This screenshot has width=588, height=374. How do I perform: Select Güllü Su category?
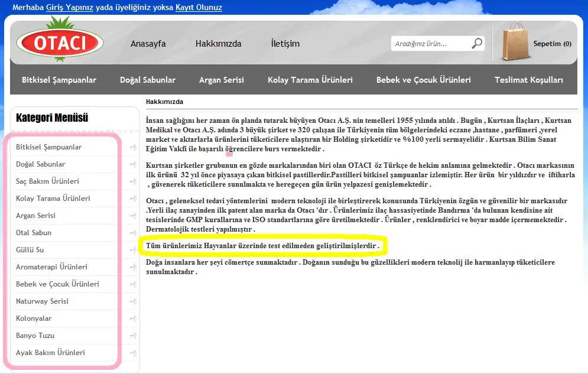[30, 250]
